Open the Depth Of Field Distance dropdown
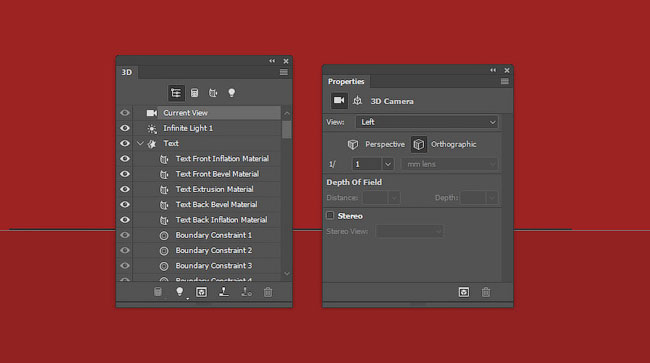This screenshot has width=650, height=363. [394, 198]
